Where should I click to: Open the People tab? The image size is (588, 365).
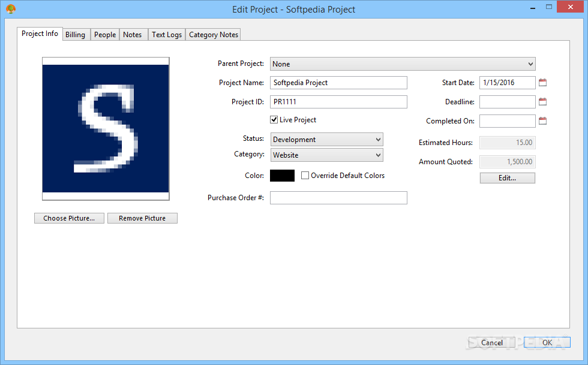point(105,35)
